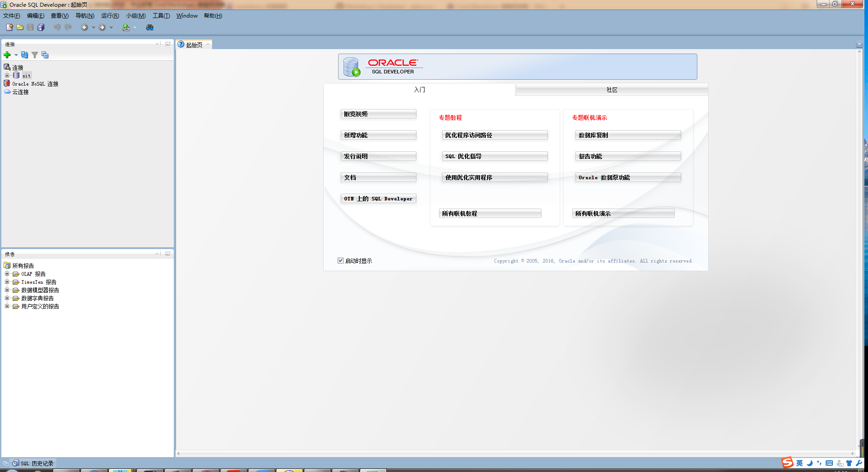Screen dimensions: 868x472
Task: Click the 使用优化实用程序 button
Action: tap(495, 177)
